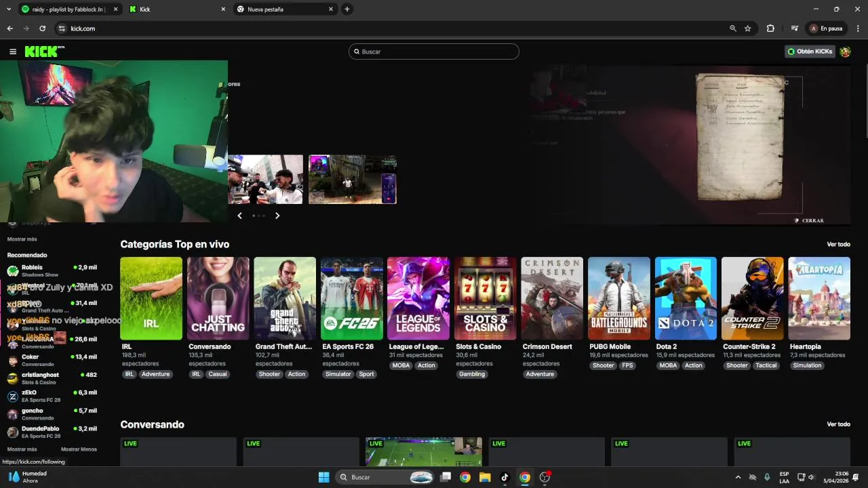
Task: Open the Windows Start menu
Action: coord(324,477)
